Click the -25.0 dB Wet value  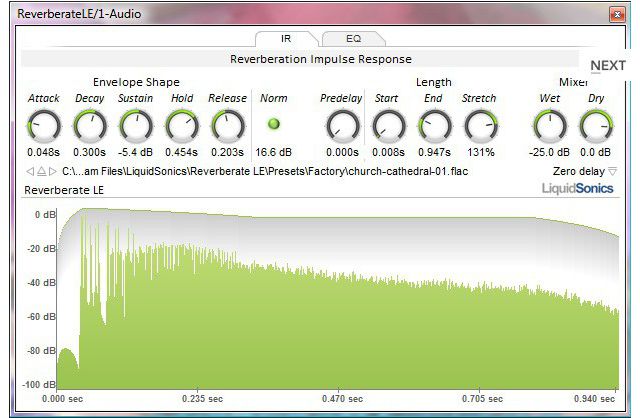pos(549,152)
